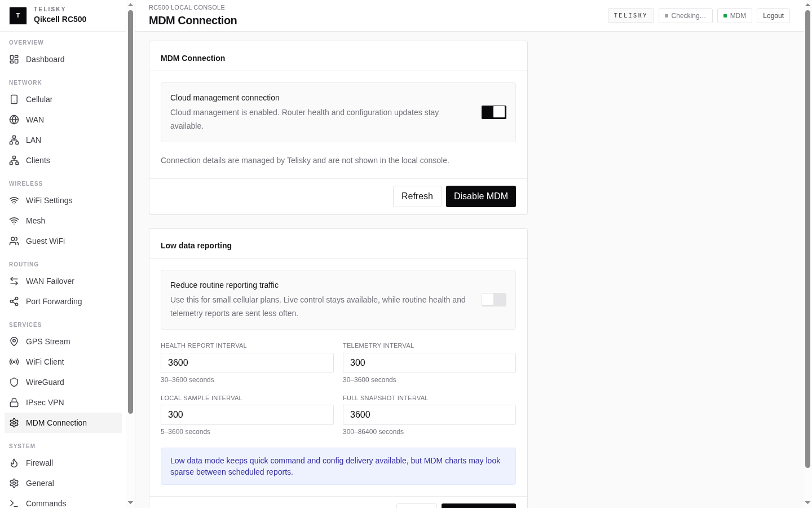Click the Checking… status badge
812x508 pixels.
(x=686, y=16)
